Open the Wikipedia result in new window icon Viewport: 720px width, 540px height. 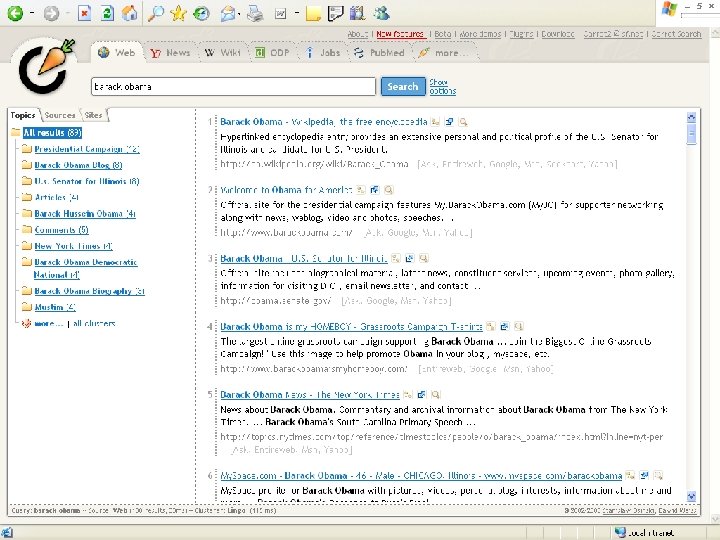tap(449, 121)
